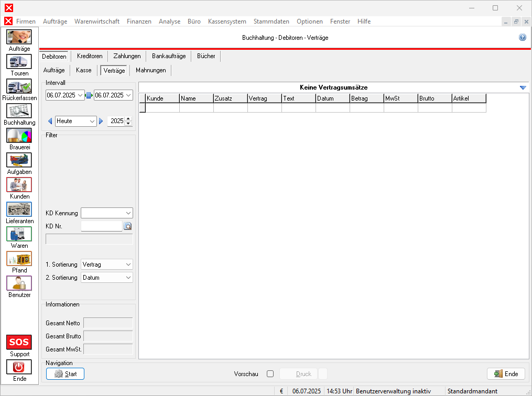
Task: Open the Kunden module icon
Action: pos(19,185)
